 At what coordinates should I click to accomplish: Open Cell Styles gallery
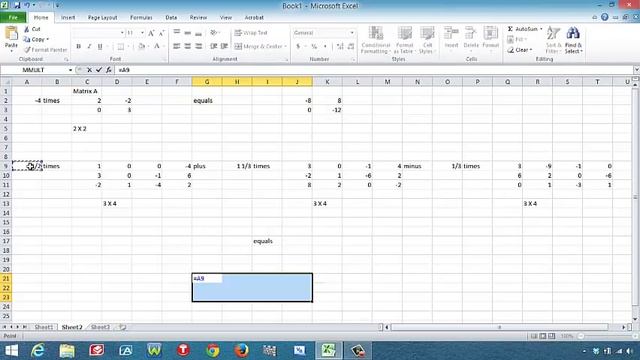pos(427,40)
